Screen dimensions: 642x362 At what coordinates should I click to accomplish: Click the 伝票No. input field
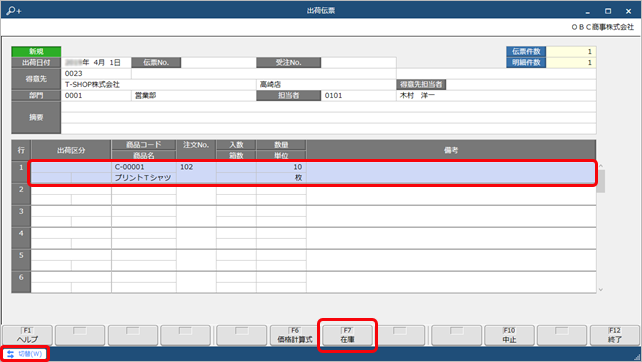[x=218, y=63]
